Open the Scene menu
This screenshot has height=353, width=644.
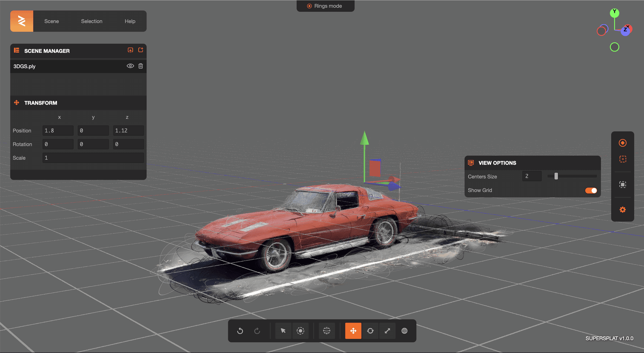pos(51,21)
